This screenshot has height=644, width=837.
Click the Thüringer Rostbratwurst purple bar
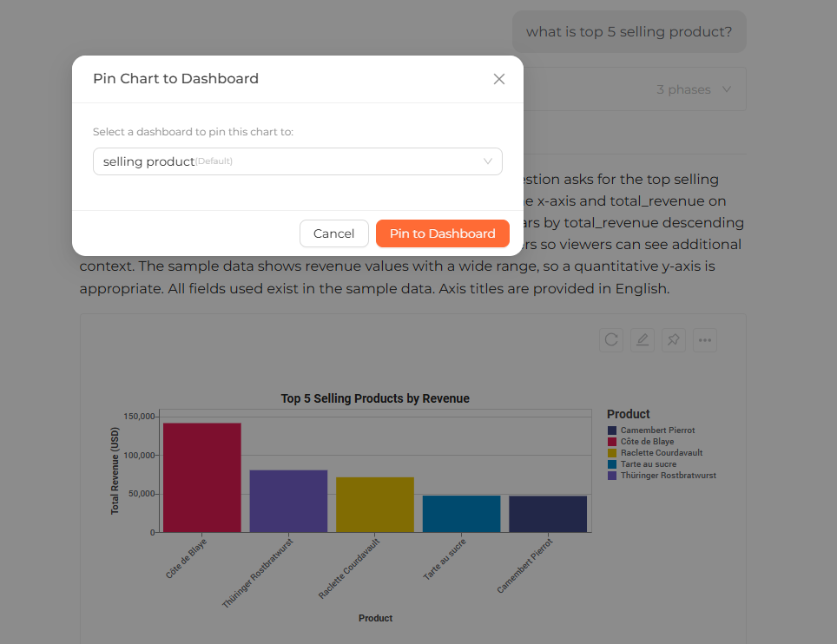[289, 501]
